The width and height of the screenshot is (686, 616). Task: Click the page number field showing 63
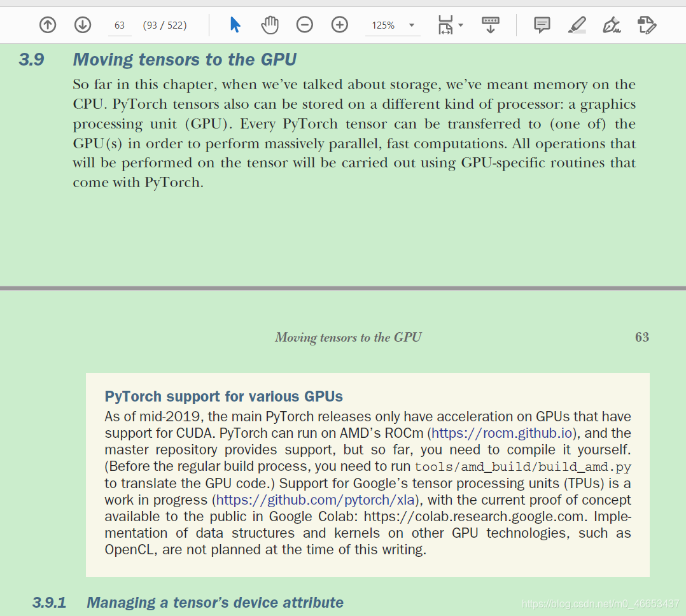pyautogui.click(x=120, y=25)
